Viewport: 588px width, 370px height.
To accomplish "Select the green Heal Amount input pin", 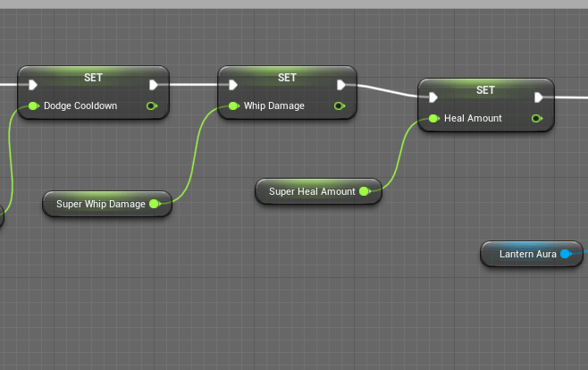I will tap(433, 118).
